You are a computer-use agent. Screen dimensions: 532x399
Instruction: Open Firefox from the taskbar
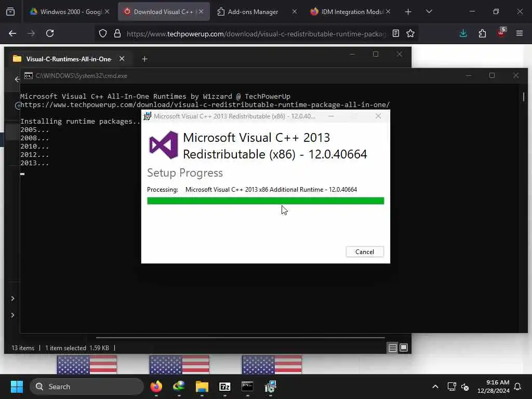[x=156, y=387]
